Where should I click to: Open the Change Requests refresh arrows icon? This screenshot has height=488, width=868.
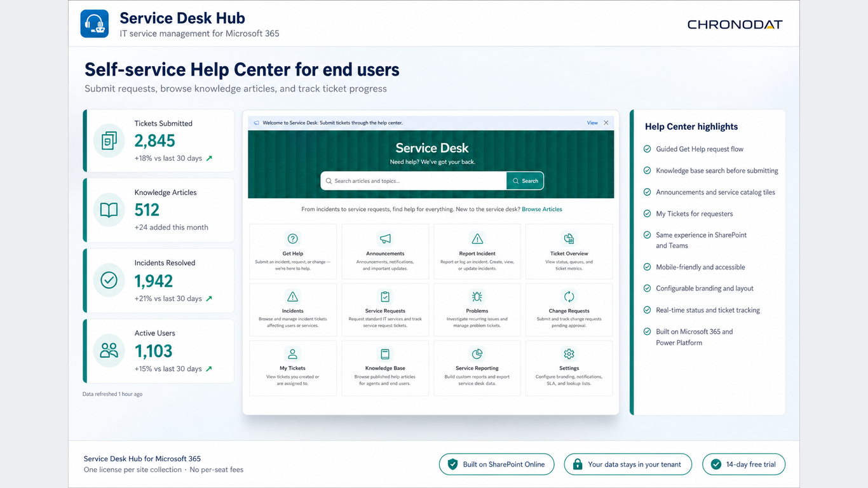[569, 296]
